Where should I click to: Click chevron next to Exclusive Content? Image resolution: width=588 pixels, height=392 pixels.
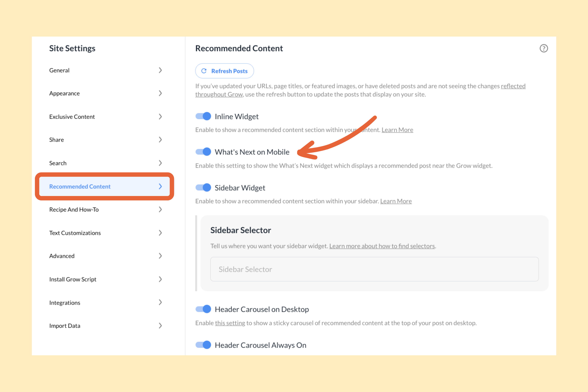tap(160, 117)
